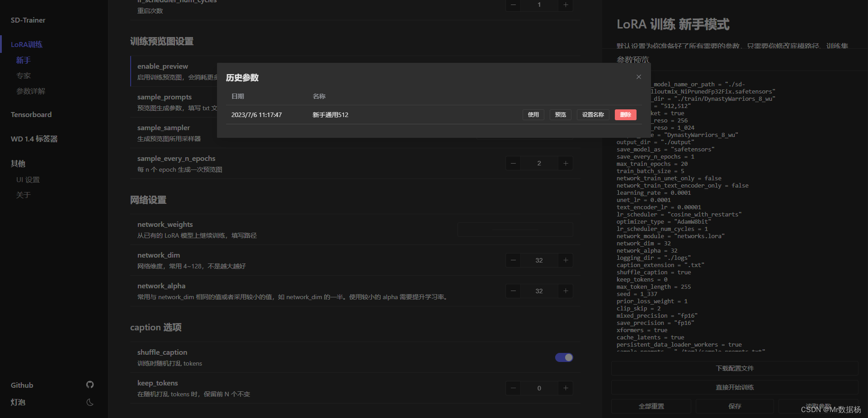Click the SD-Trainer title in the sidebar
This screenshot has height=418, width=868.
(x=28, y=20)
